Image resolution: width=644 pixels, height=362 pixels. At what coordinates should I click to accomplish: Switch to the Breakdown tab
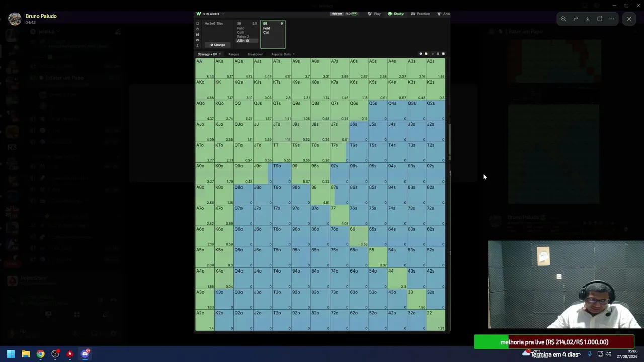(255, 54)
